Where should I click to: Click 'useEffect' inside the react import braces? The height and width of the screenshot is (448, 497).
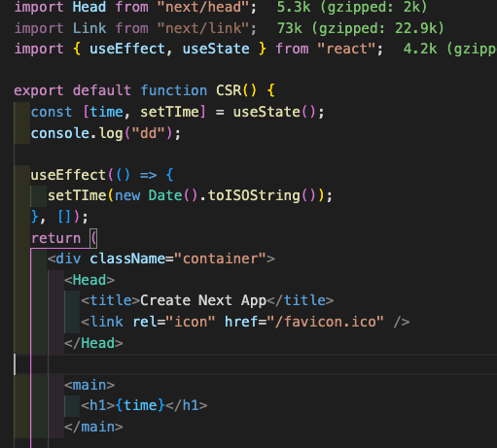click(127, 49)
